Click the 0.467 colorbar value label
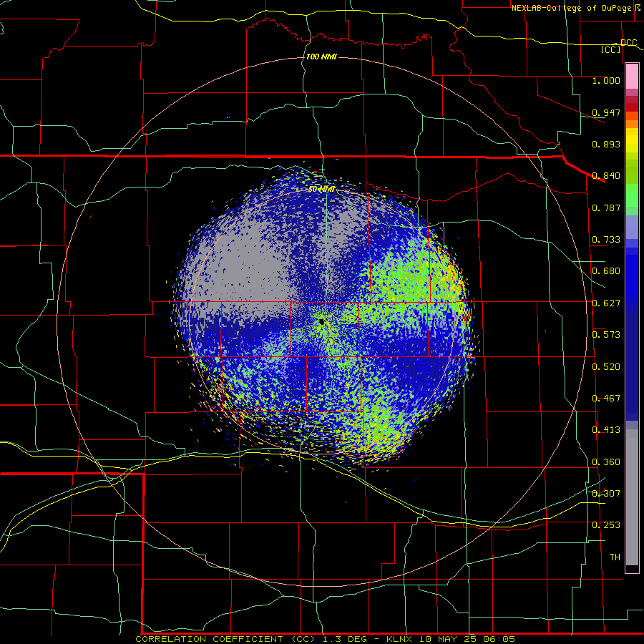The height and width of the screenshot is (644, 644). 606,399
